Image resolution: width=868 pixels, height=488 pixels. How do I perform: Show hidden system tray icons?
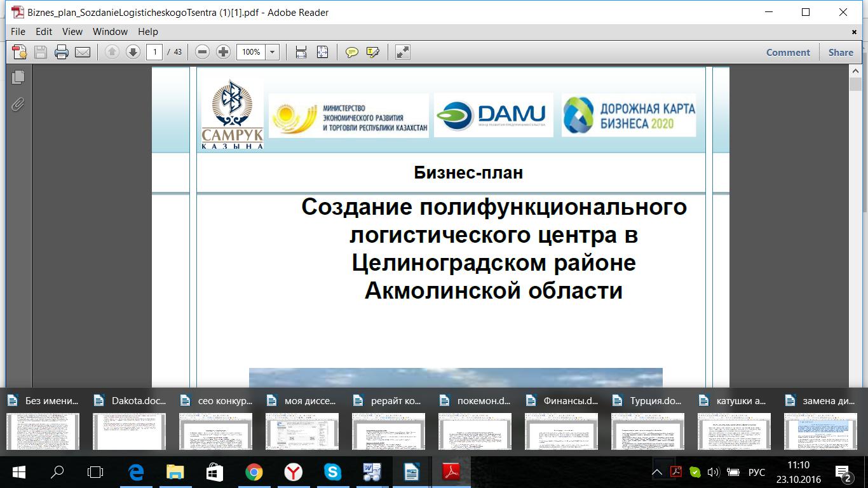point(657,472)
